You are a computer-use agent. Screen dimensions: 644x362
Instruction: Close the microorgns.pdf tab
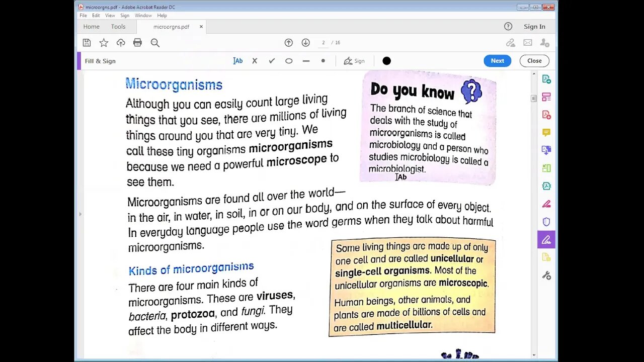tap(201, 27)
